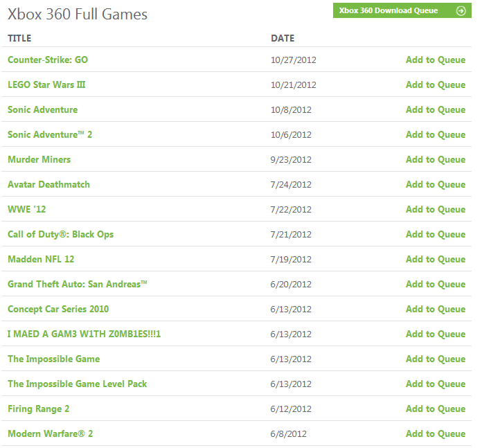Click the 6/8/2012 date for Modern Warfare
This screenshot has width=491, height=448.
pos(288,434)
